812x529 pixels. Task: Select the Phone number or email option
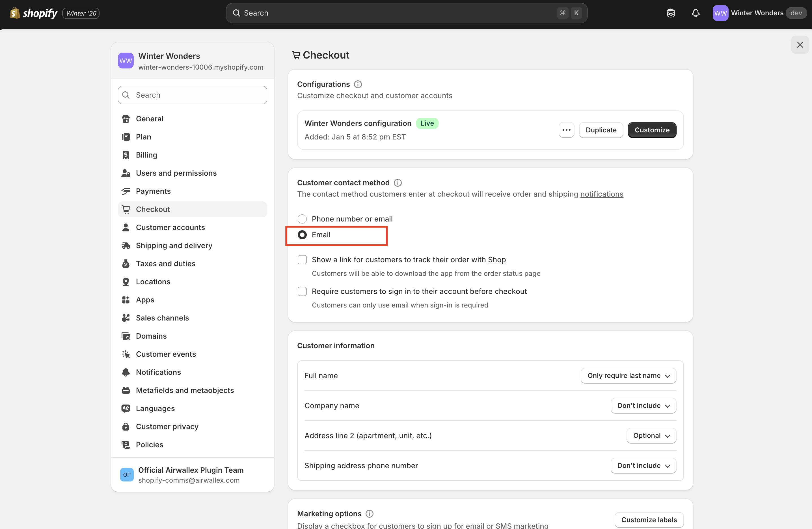coord(302,219)
